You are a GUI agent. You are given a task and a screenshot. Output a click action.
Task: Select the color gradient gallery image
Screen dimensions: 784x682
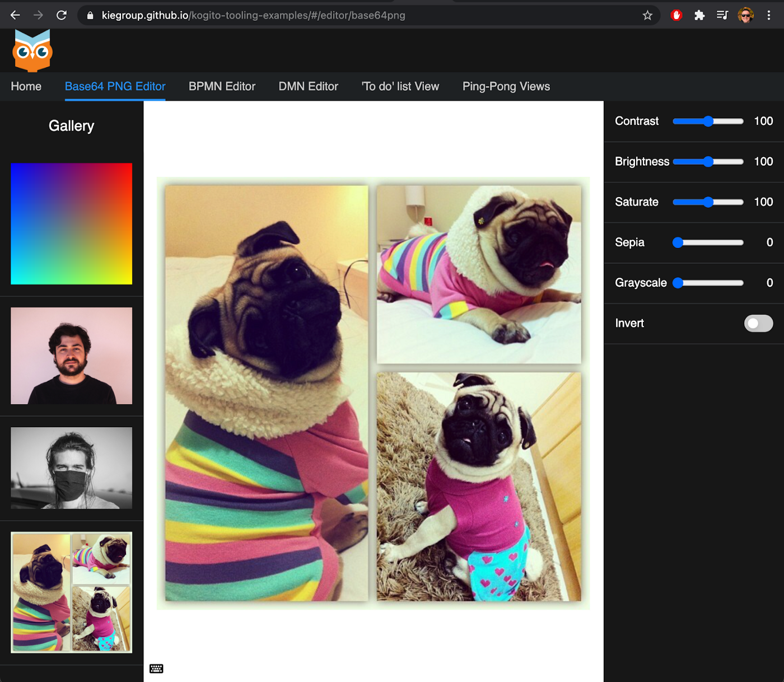point(72,223)
